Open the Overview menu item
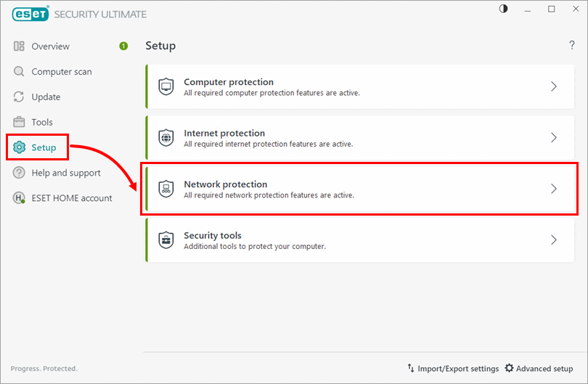The height and width of the screenshot is (384, 588). (50, 46)
